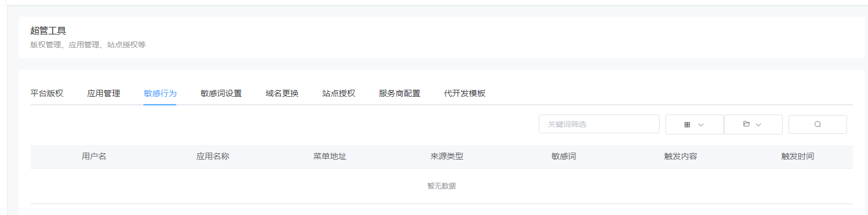Image resolution: width=868 pixels, height=215 pixels.
Task: Switch to the 平台版权 tab
Action: pyautogui.click(x=47, y=94)
